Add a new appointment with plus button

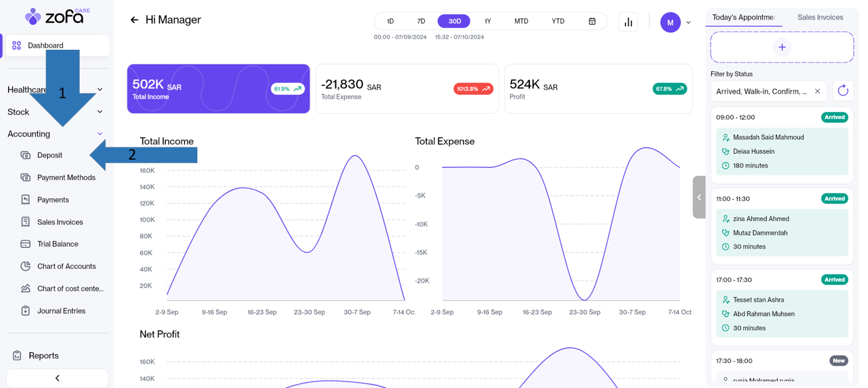click(782, 47)
